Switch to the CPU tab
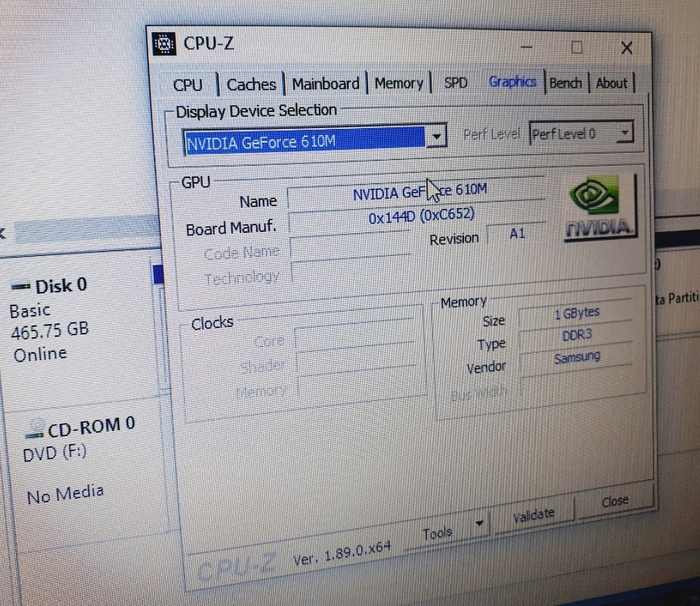This screenshot has width=700, height=606. [188, 85]
